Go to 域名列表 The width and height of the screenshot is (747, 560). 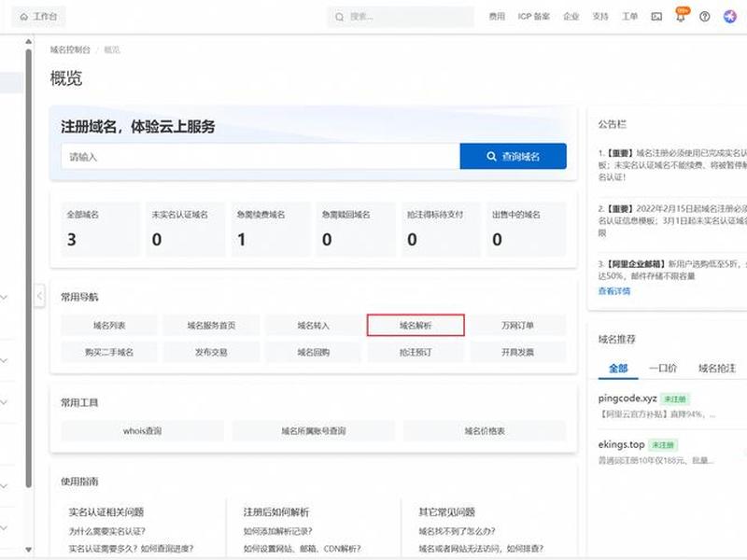[x=109, y=325]
